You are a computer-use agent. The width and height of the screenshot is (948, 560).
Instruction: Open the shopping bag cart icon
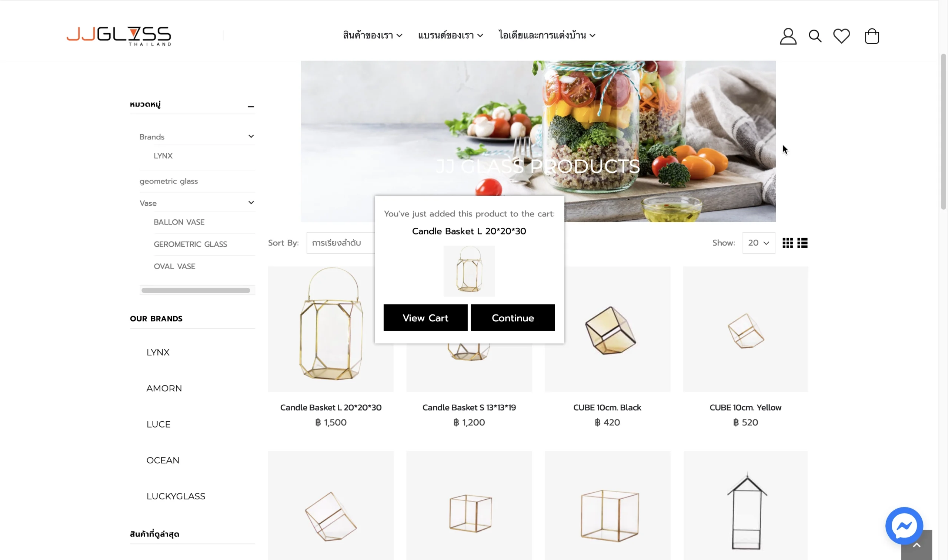[x=872, y=36]
